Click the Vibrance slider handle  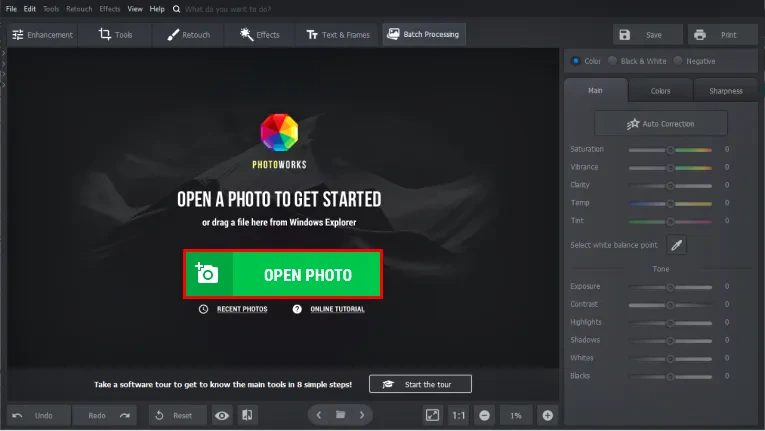pyautogui.click(x=670, y=168)
